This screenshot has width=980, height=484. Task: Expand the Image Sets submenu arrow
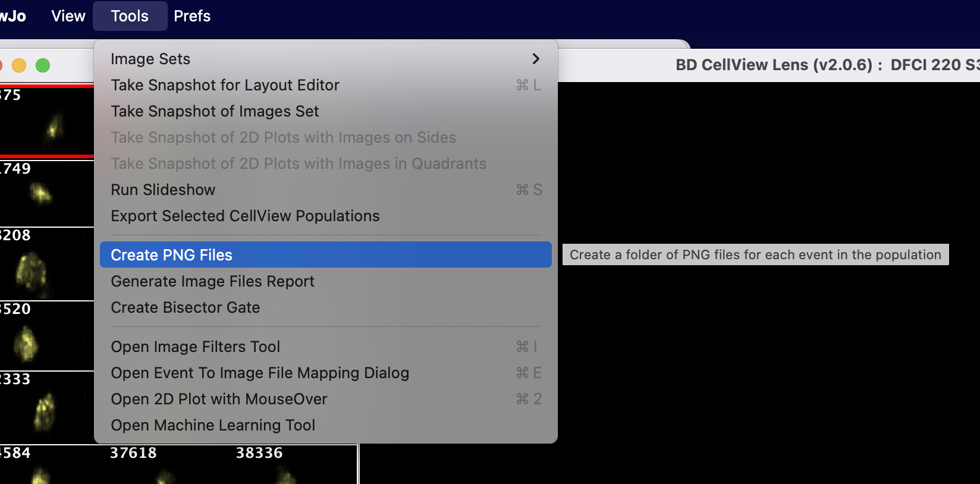click(535, 59)
